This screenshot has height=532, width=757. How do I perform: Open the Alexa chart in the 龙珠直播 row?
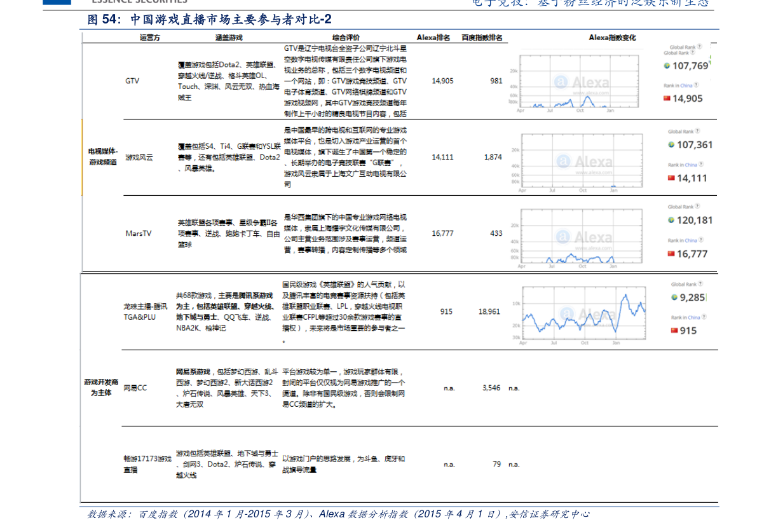[579, 315]
